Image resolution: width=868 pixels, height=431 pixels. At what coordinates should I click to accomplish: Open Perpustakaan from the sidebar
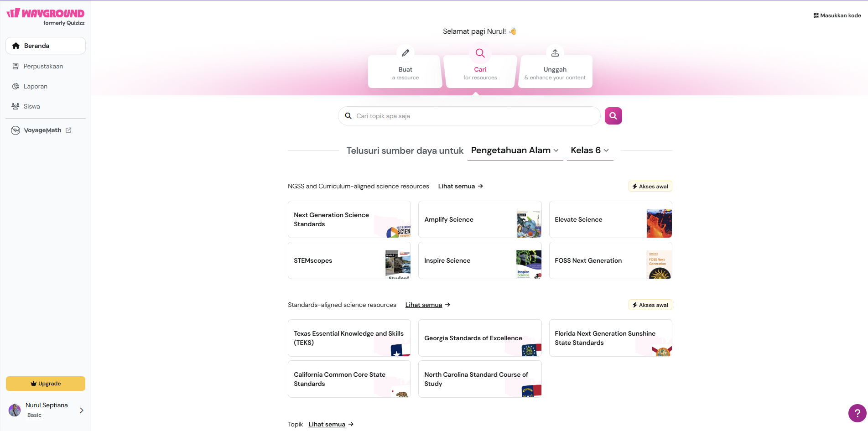43,66
